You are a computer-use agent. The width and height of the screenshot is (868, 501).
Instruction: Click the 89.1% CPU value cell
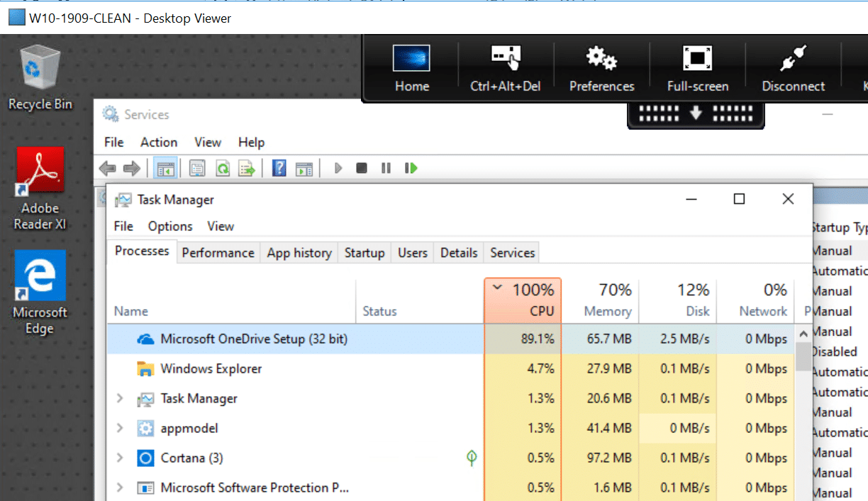[x=523, y=339]
